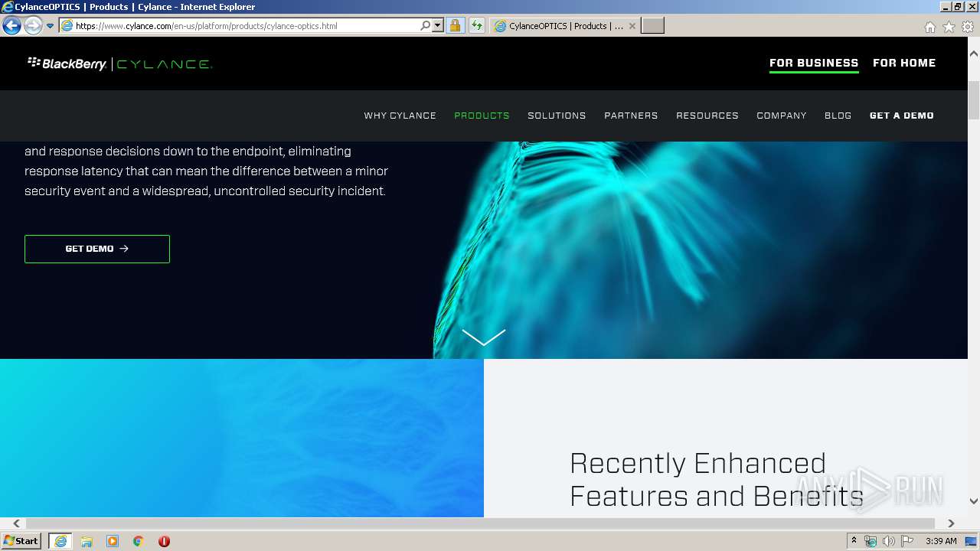980x551 pixels.
Task: Click Internet Explorer taskbar icon
Action: [x=60, y=541]
